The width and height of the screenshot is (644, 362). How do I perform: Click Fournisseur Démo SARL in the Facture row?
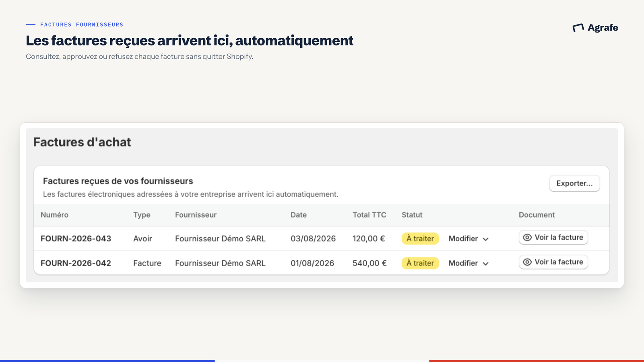(x=220, y=263)
